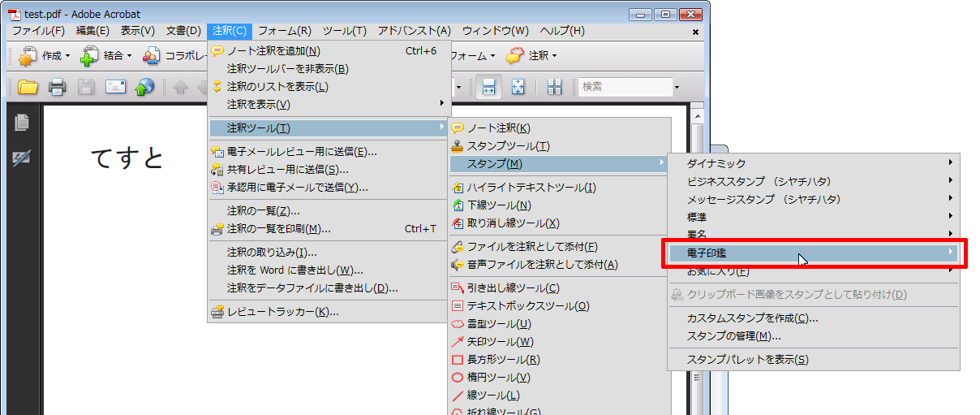Screen dimensions: 980x415
Task: Expand 注釈を表示(V) submenu
Action: point(329,105)
